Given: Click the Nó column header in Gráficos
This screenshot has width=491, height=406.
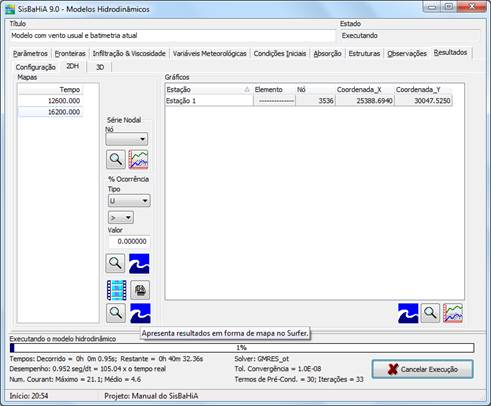Looking at the screenshot, I should tap(315, 89).
